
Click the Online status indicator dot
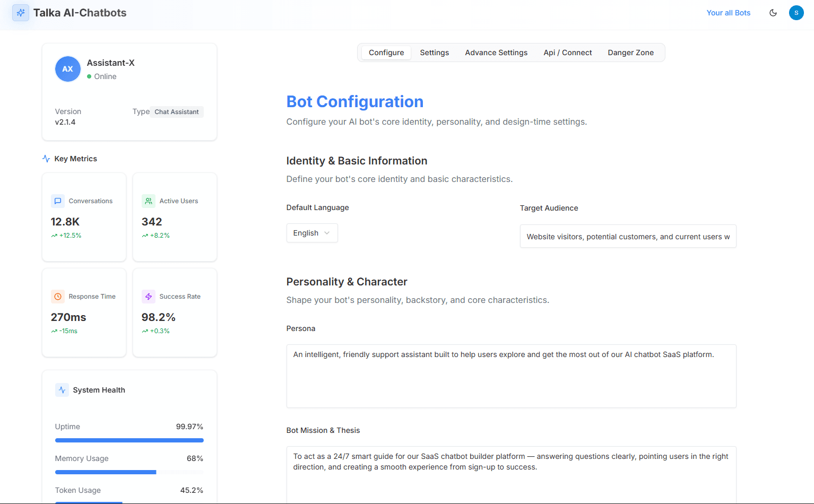point(90,76)
